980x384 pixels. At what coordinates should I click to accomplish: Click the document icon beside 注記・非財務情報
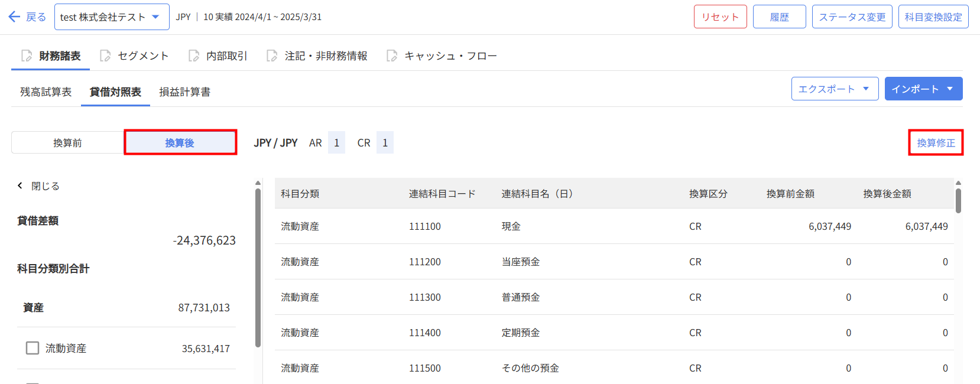[x=272, y=56]
